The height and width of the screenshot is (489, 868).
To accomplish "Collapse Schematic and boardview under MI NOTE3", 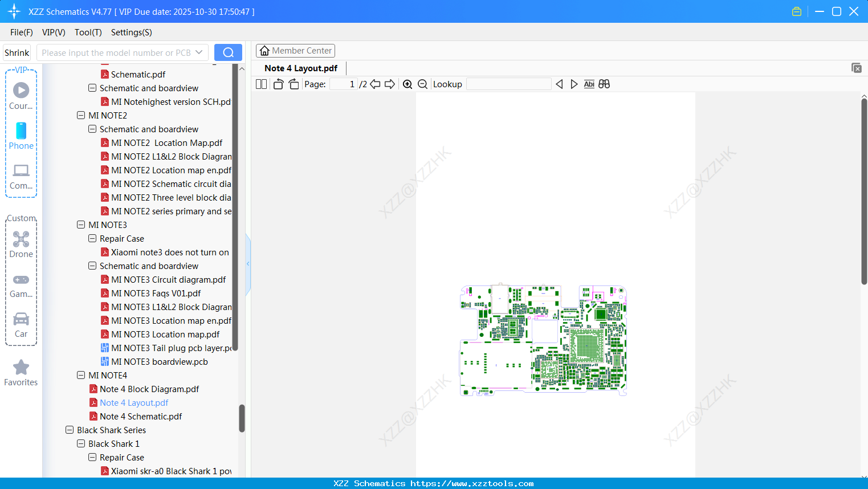I will [x=92, y=266].
